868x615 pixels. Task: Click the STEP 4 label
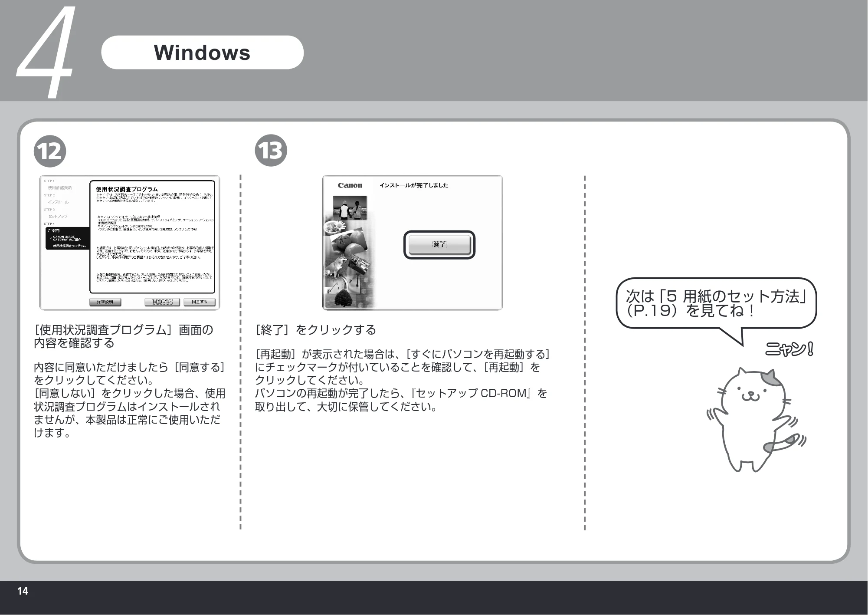[x=49, y=224]
